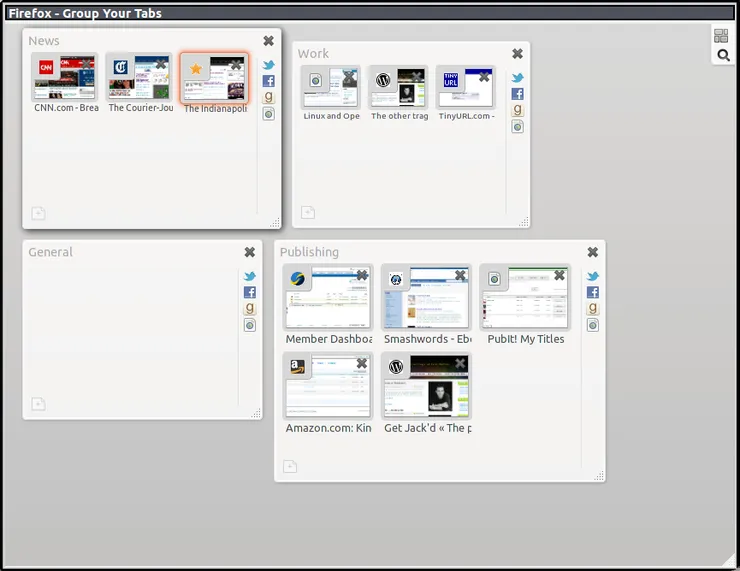Close the Publishing tab group
The width and height of the screenshot is (740, 571).
point(593,252)
